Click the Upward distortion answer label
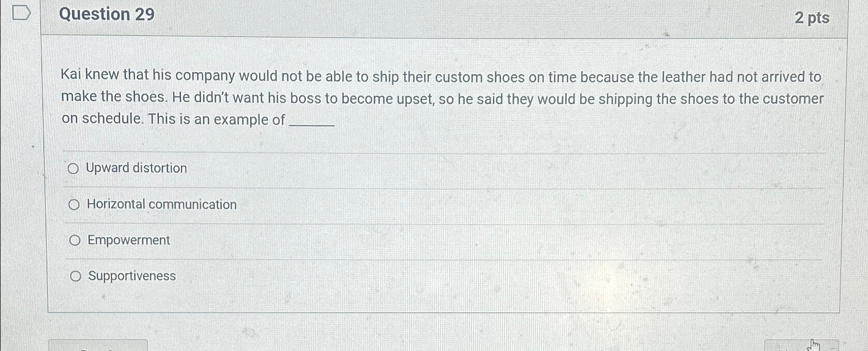 pyautogui.click(x=136, y=168)
